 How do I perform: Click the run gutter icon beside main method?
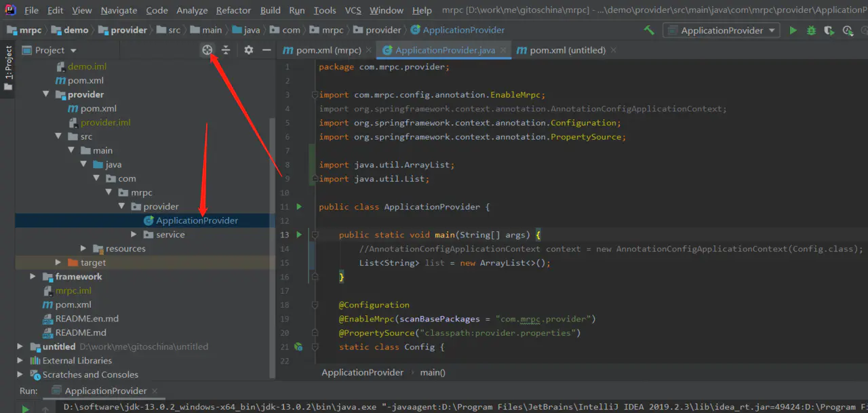(x=298, y=235)
